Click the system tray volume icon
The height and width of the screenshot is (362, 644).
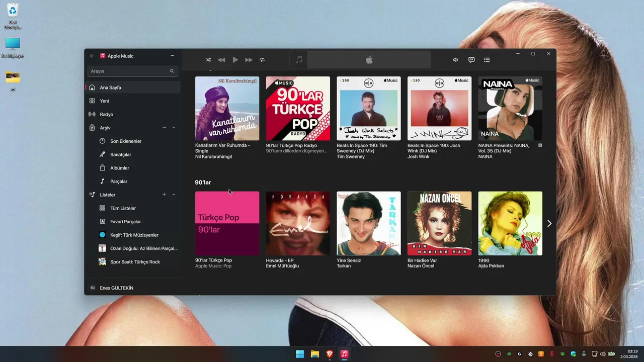tap(603, 354)
